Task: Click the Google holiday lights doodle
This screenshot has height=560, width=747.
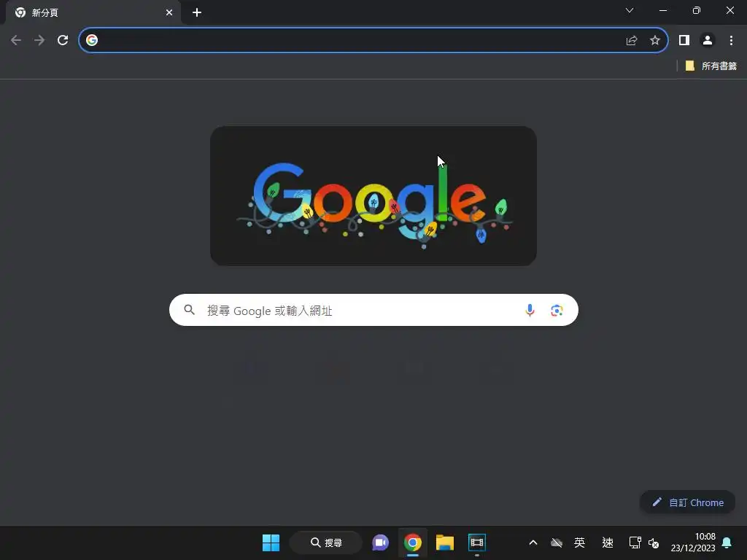Action: point(373,195)
